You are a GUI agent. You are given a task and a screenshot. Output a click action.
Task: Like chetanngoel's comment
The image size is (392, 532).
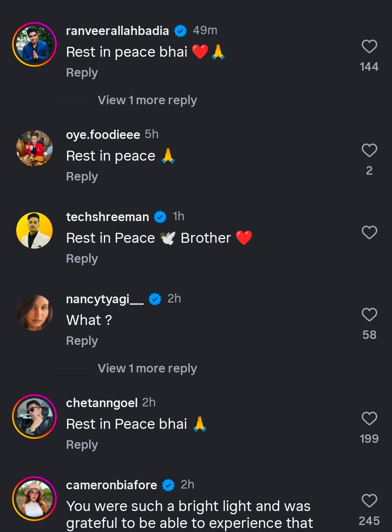tap(369, 419)
